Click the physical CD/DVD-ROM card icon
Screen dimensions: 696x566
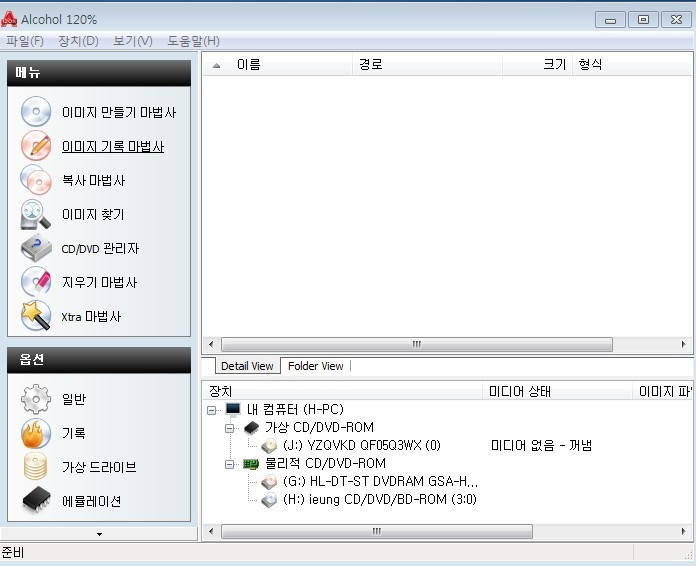(x=251, y=464)
